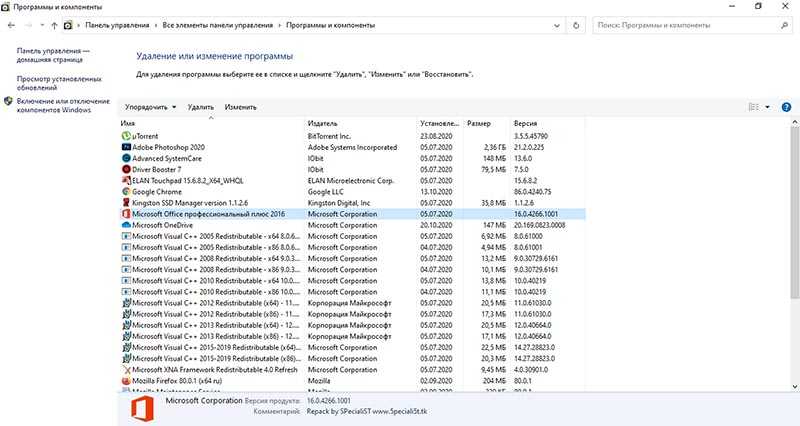800x426 pixels.
Task: Sort by Версия column header
Action: (547, 123)
